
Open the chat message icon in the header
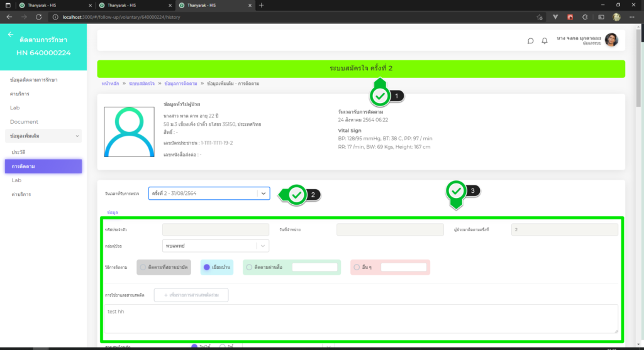(x=530, y=41)
